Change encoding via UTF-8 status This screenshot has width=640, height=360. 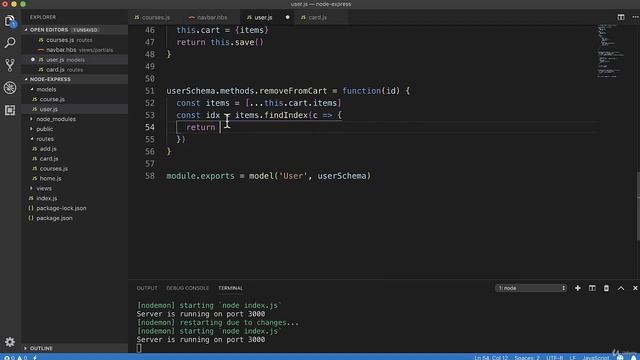point(554,357)
